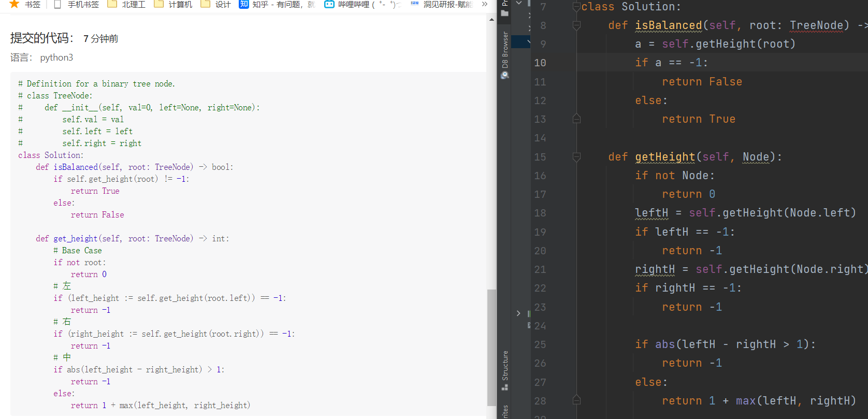The height and width of the screenshot is (419, 868).
Task: Open the 北理工 bookmark folder
Action: coord(126,4)
